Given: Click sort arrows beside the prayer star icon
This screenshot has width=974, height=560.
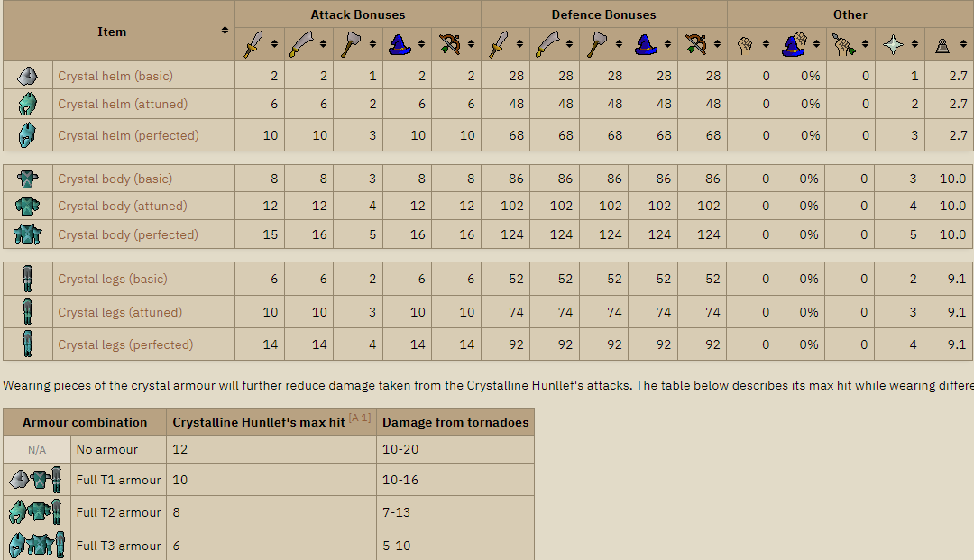Looking at the screenshot, I should [914, 44].
